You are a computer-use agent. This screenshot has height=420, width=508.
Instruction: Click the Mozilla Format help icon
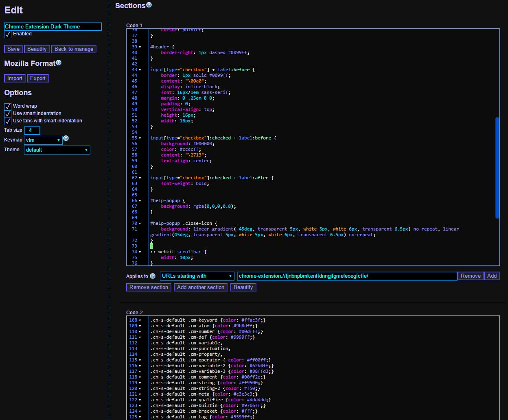coord(58,62)
